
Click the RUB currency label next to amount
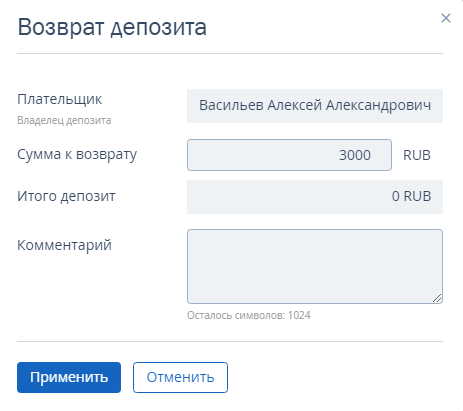[x=417, y=155]
